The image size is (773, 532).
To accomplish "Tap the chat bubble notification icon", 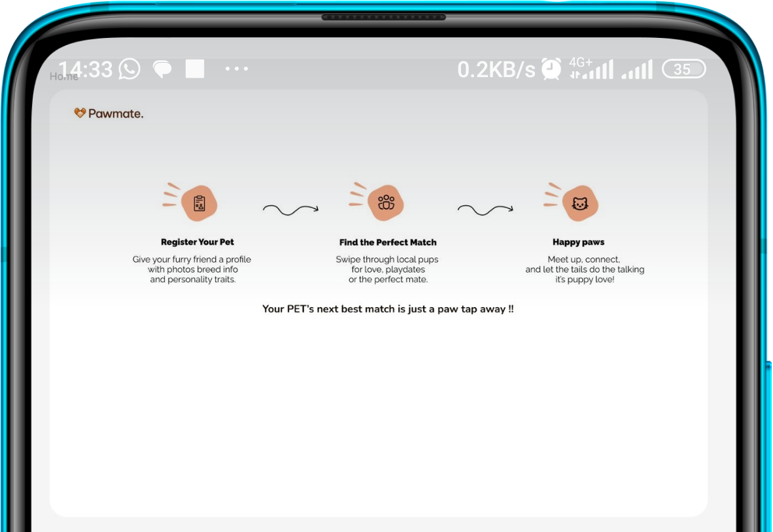I will point(162,69).
